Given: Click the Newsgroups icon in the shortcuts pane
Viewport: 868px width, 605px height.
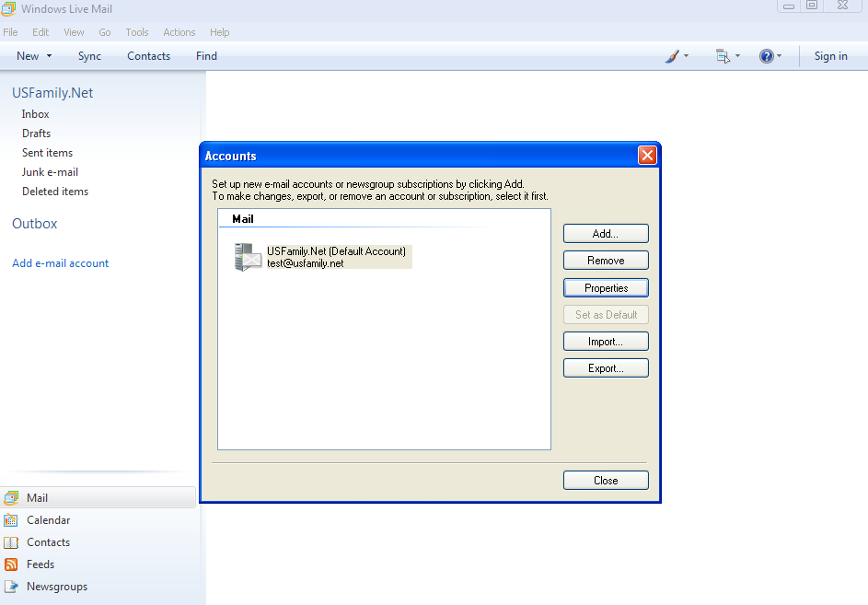Looking at the screenshot, I should (11, 587).
